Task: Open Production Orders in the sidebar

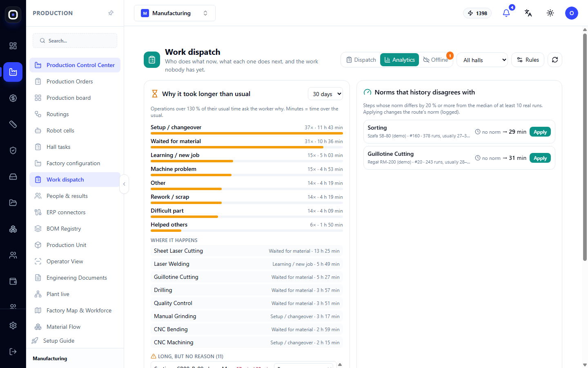Action: tap(75, 81)
